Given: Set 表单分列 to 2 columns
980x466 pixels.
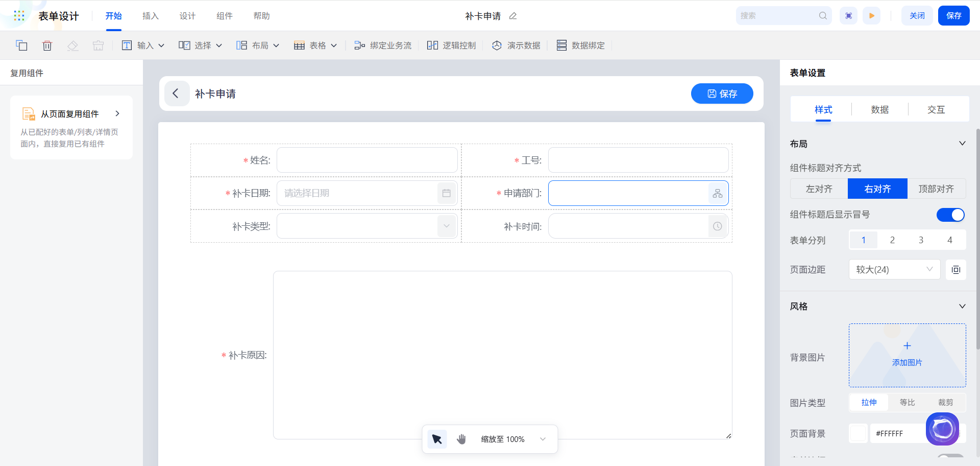Looking at the screenshot, I should pos(892,240).
